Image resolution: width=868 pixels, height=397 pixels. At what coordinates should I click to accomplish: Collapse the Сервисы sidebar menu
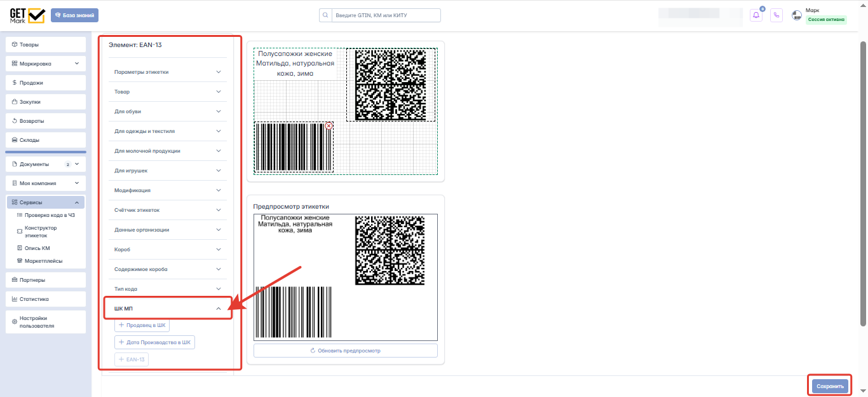pyautogui.click(x=46, y=202)
